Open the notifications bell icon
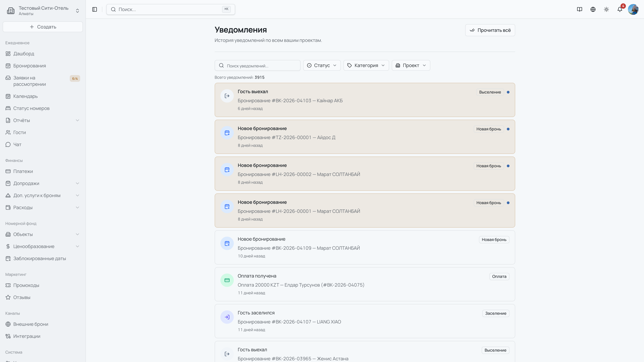This screenshot has width=644, height=362. pos(620,9)
